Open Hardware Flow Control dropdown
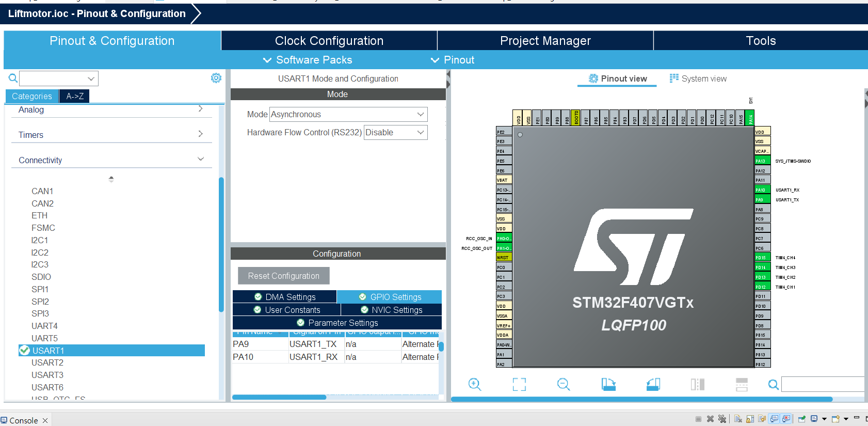868x426 pixels. [396, 132]
